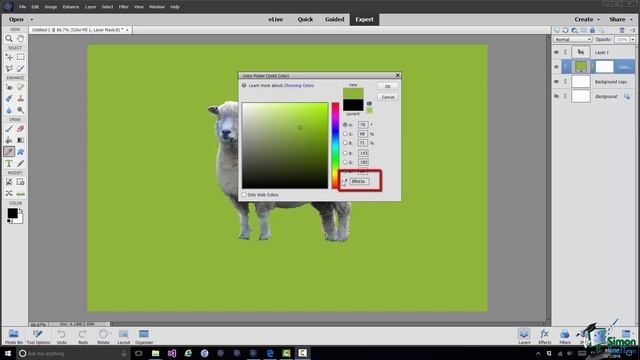Select the Lasso tool
This screenshot has width=640, height=360.
[9, 69]
